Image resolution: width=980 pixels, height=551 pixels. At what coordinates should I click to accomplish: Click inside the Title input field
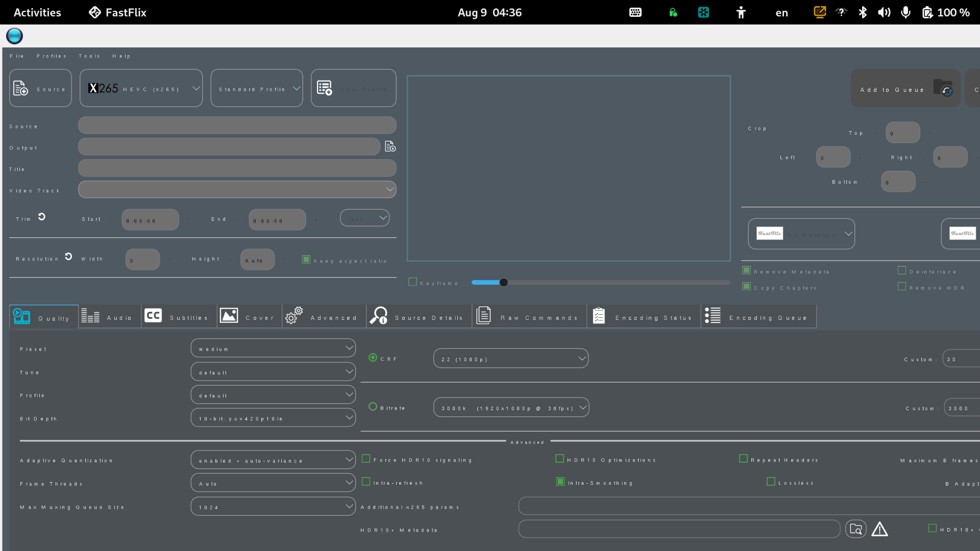(237, 168)
